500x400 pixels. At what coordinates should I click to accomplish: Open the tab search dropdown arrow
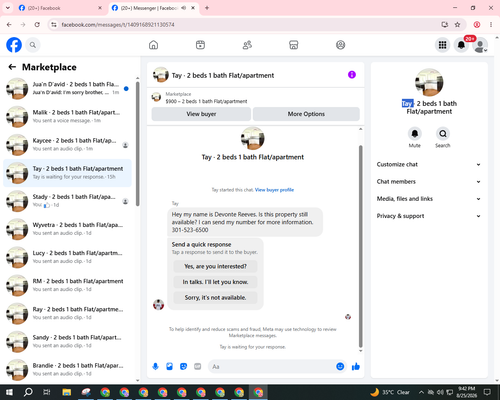[x=8, y=8]
